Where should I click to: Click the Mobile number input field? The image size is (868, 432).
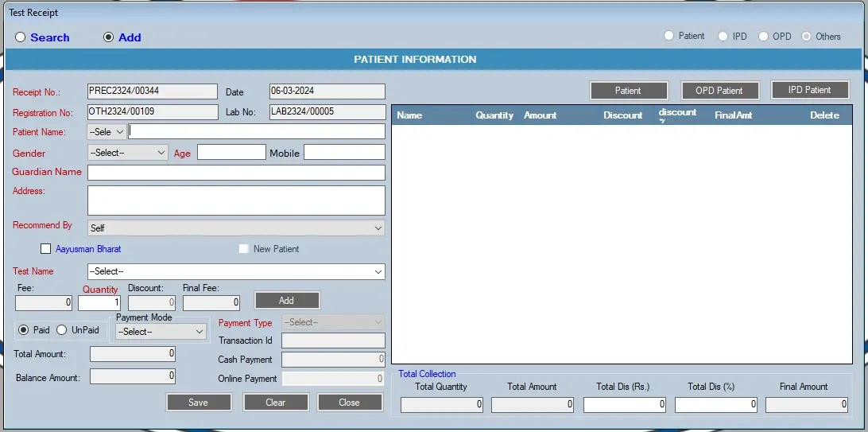pyautogui.click(x=344, y=152)
